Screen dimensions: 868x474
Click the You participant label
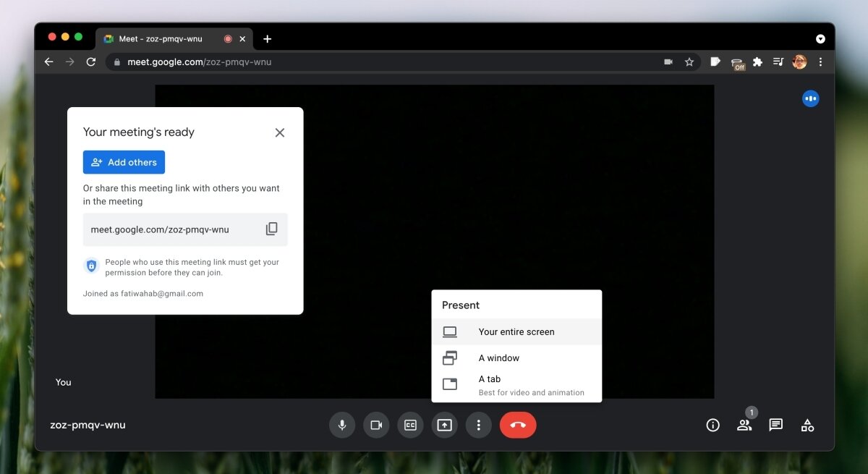(64, 382)
